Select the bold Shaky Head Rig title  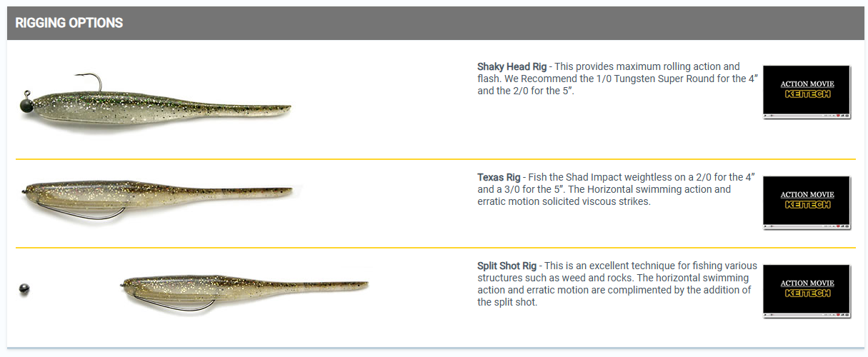(512, 66)
